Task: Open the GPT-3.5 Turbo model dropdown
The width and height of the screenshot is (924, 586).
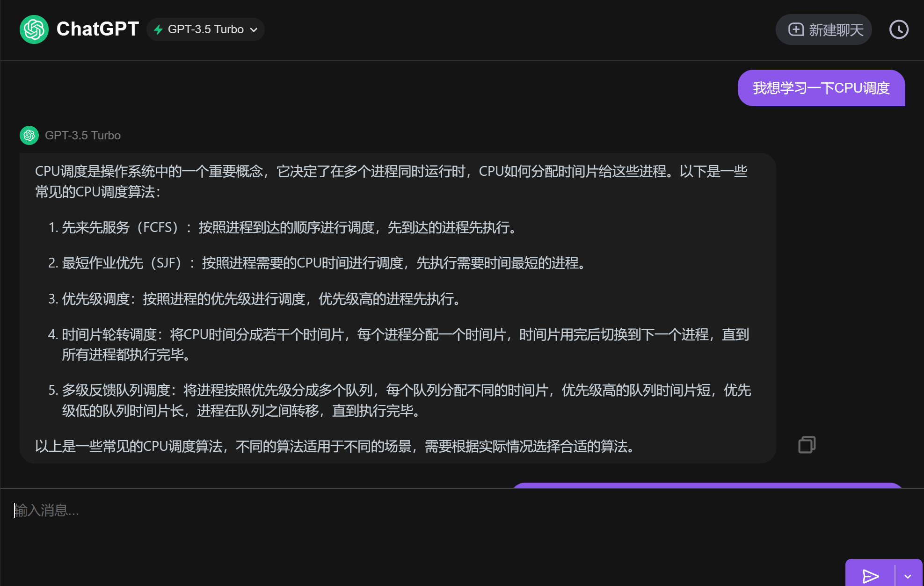Action: 205,29
